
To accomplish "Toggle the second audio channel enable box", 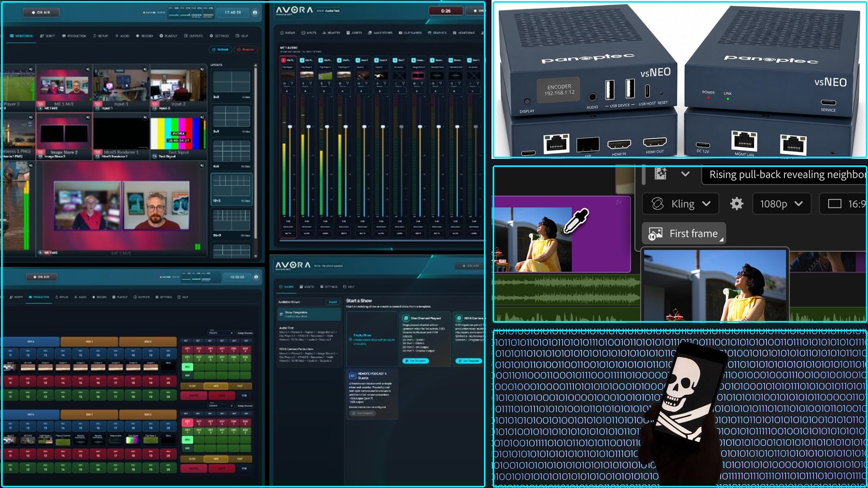I will [x=302, y=60].
